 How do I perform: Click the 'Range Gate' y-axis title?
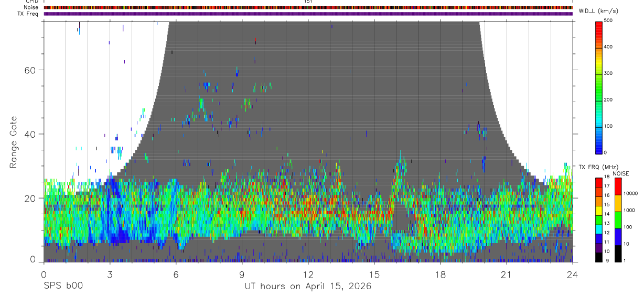coord(14,142)
